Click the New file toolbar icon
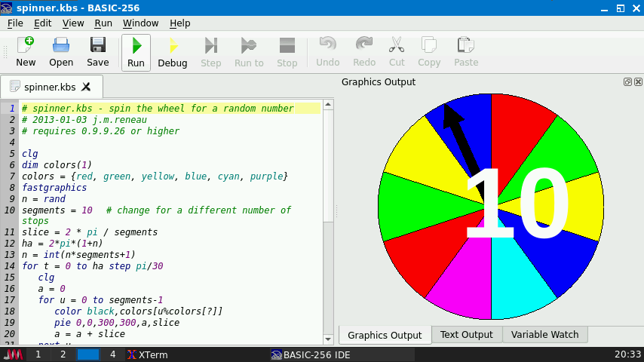644x362 pixels. tap(26, 52)
